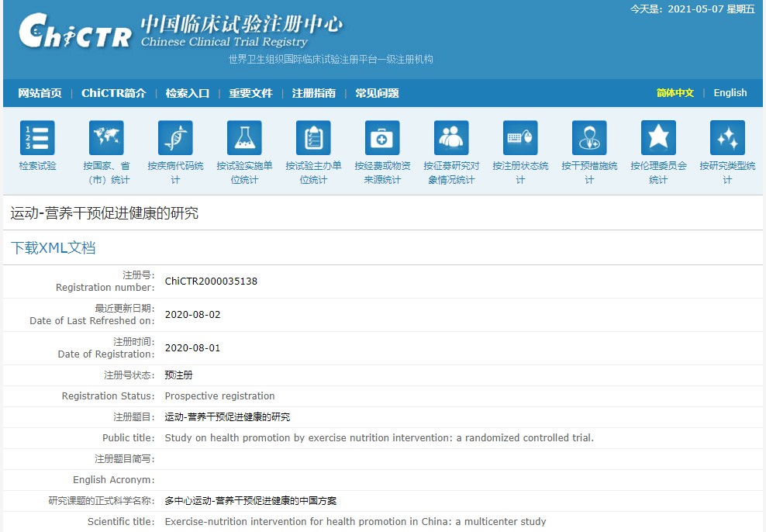Click the 按疾病代码统计 text label
Screen dimensions: 766x532
[175, 172]
